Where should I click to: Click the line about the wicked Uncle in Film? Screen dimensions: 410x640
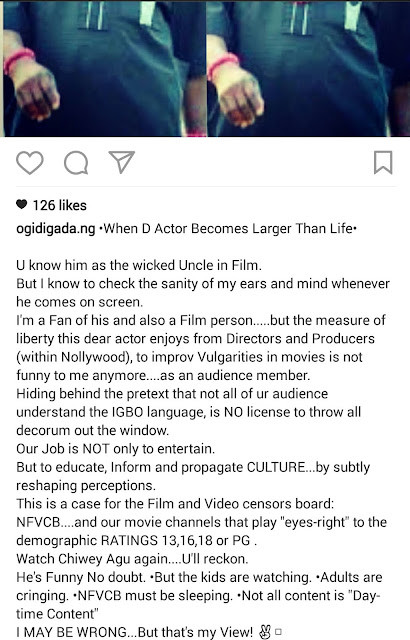tap(139, 265)
